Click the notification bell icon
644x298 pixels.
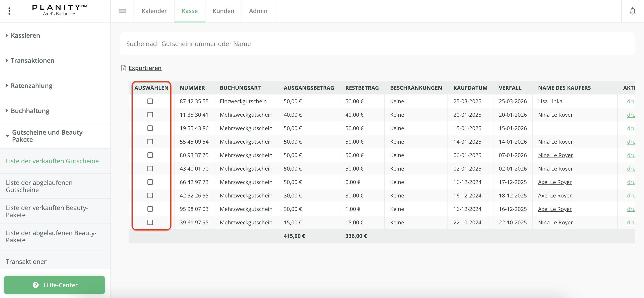click(x=633, y=11)
